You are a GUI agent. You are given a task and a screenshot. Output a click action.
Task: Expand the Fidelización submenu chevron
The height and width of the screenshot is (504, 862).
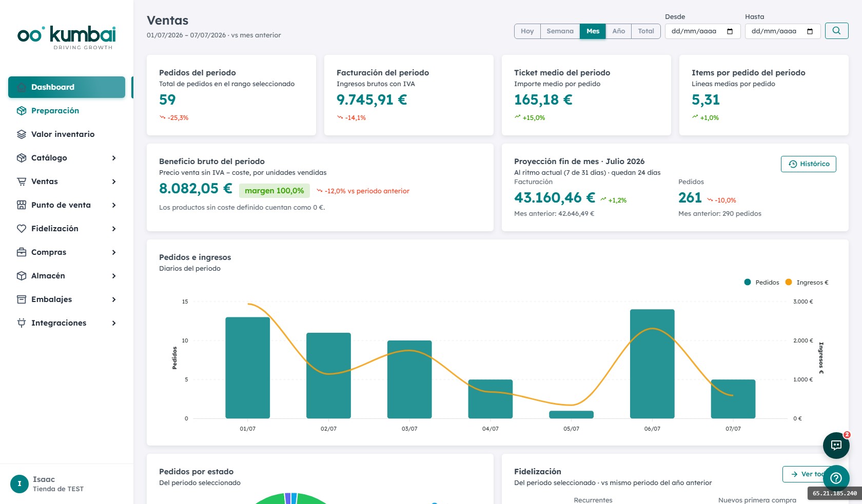[x=114, y=229]
